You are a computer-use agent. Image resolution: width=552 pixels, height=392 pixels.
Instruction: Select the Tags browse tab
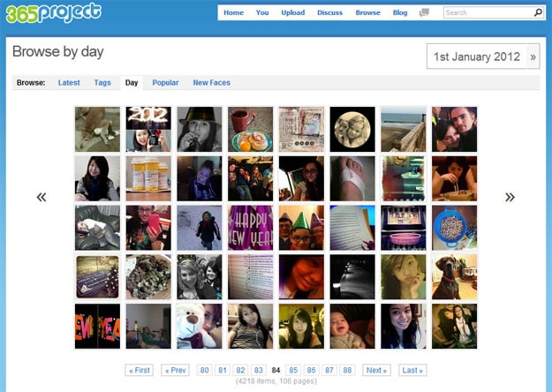(102, 83)
